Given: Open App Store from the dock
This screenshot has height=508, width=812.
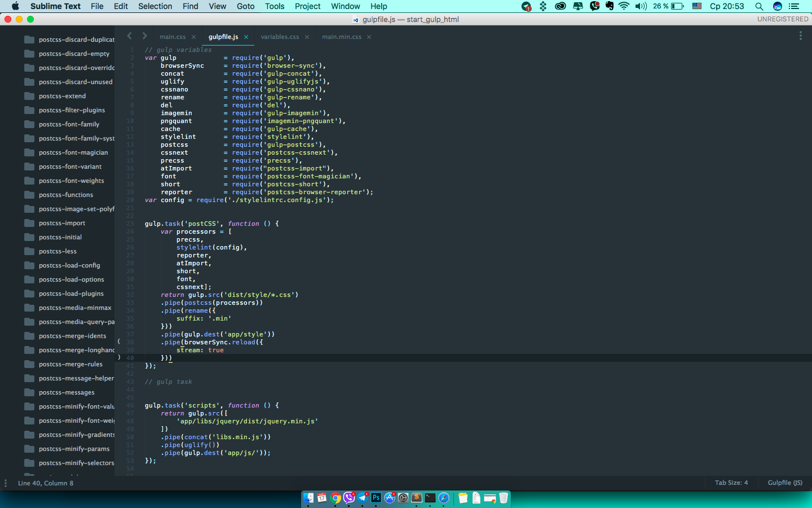Looking at the screenshot, I should [390, 498].
